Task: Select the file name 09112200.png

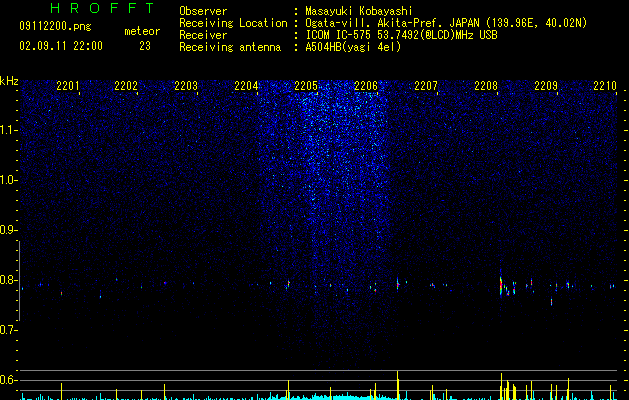Action: tap(55, 27)
